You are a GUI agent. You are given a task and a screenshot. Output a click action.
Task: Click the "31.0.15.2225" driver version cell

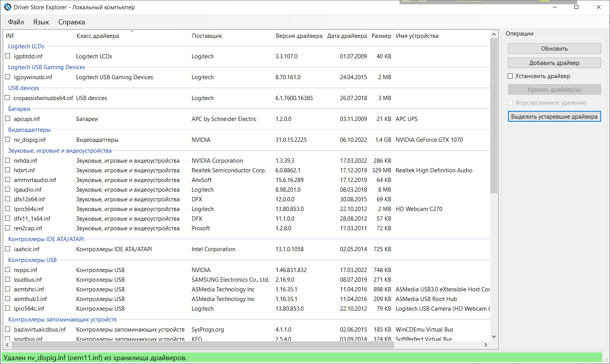(291, 140)
